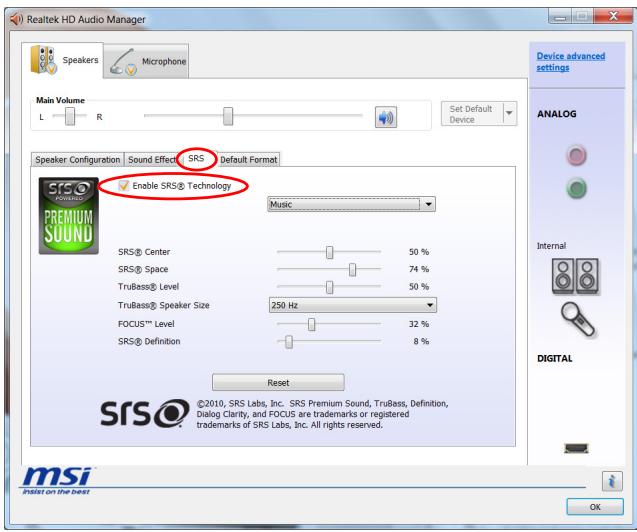Click the MSI logo
The width and height of the screenshot is (637, 532).
(x=56, y=480)
